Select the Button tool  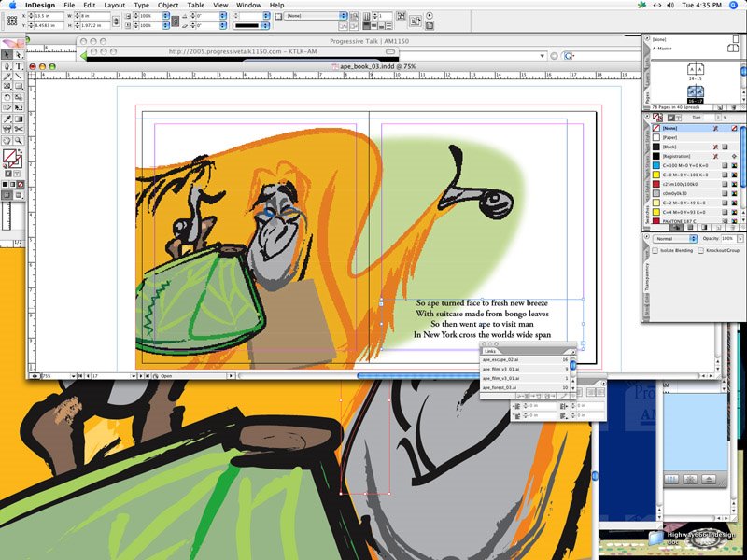pyautogui.click(x=7, y=129)
